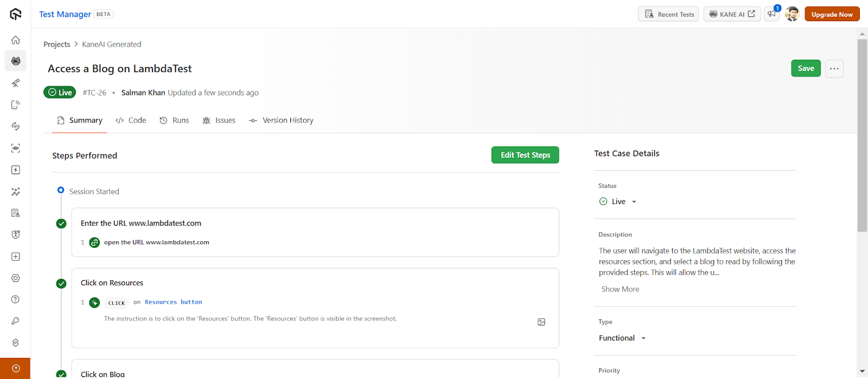Click the home icon in left sidebar
Viewport: 868px width, 379px height.
coord(16,40)
